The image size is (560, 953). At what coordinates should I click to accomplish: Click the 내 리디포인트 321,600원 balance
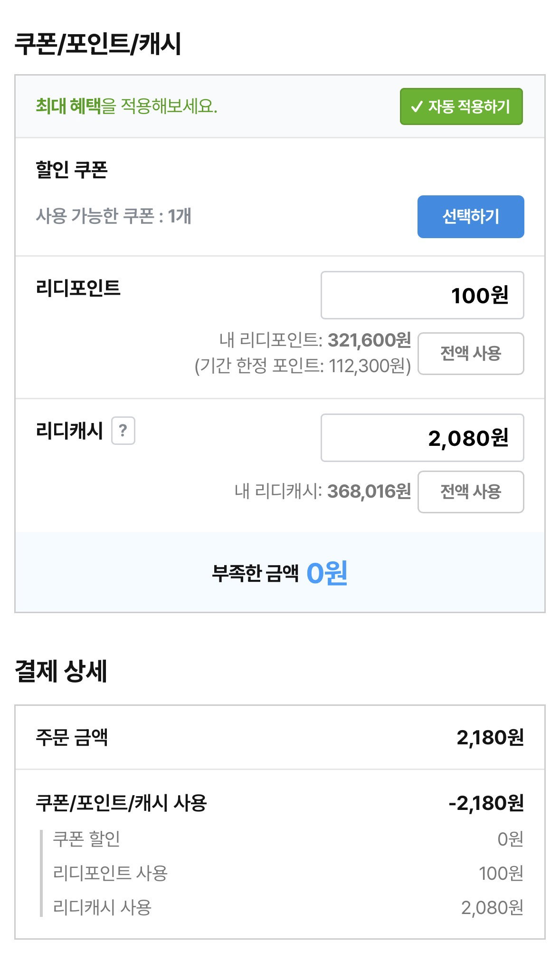(315, 340)
